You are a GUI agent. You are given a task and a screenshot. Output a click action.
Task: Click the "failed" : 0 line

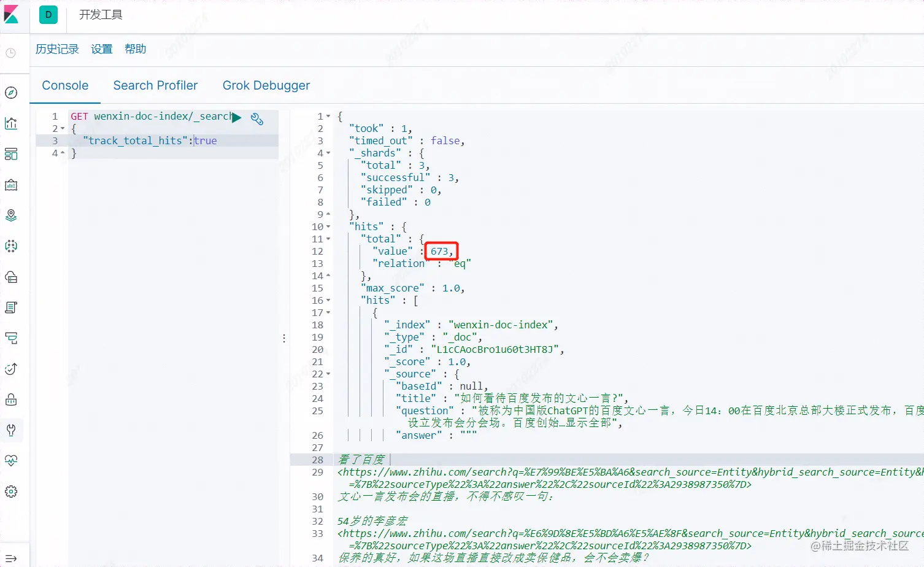point(396,202)
